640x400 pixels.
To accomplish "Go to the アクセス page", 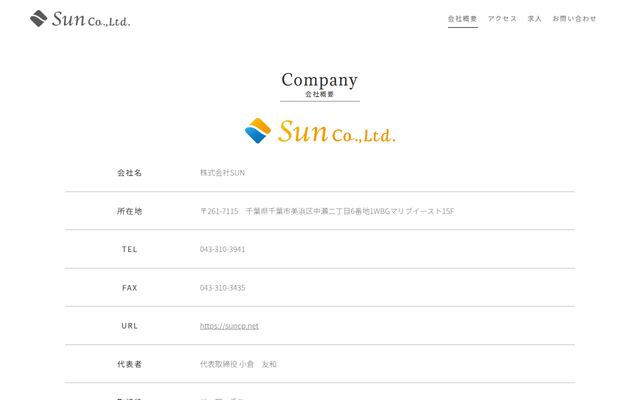I will coord(502,19).
